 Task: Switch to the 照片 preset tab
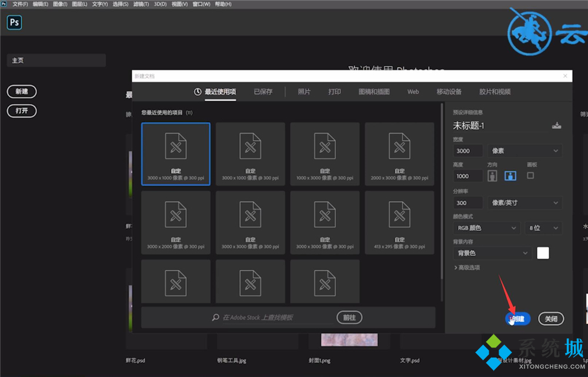[304, 92]
